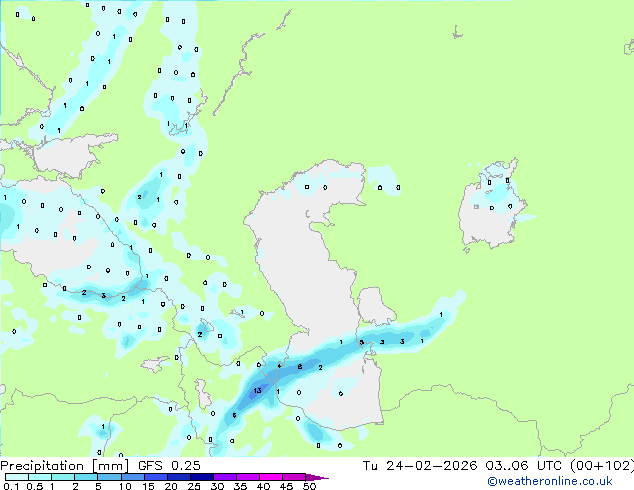Click the '45' legend scale label
Image resolution: width=634 pixels, height=490 pixels.
pos(286,486)
